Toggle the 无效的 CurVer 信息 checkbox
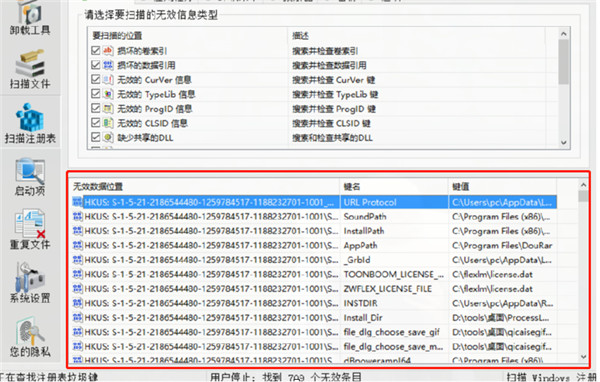Viewport: 600px width, 382px height. click(96, 79)
